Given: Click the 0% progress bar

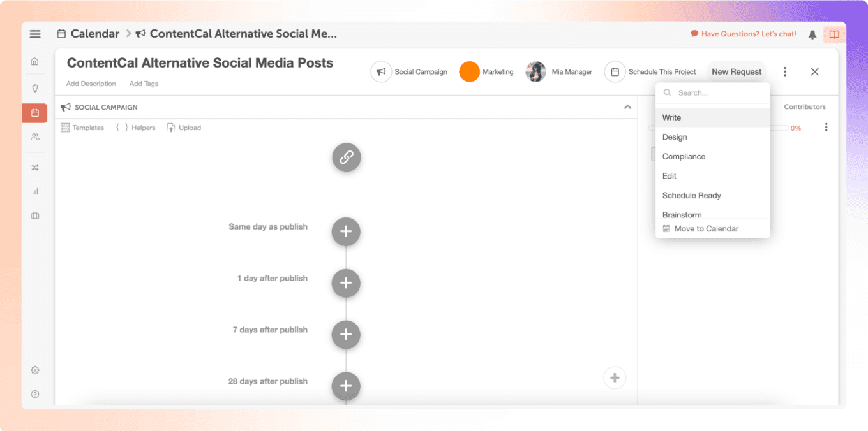Looking at the screenshot, I should tap(718, 128).
